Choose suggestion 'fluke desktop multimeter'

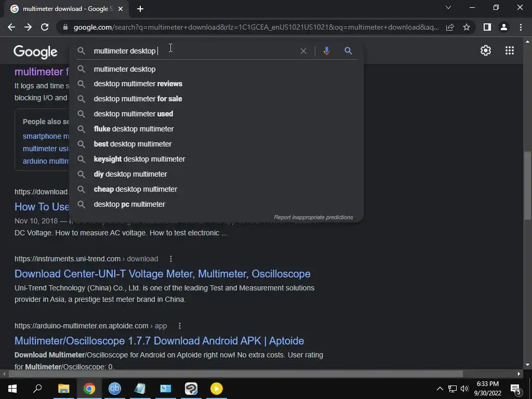click(x=216, y=129)
